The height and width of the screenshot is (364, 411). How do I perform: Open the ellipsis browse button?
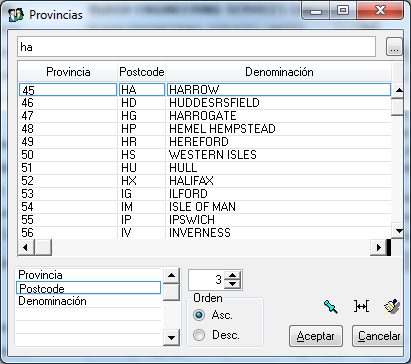394,47
